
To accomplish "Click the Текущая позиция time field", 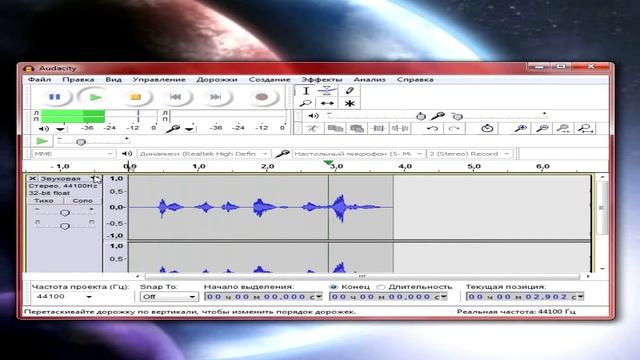I will click(x=525, y=297).
